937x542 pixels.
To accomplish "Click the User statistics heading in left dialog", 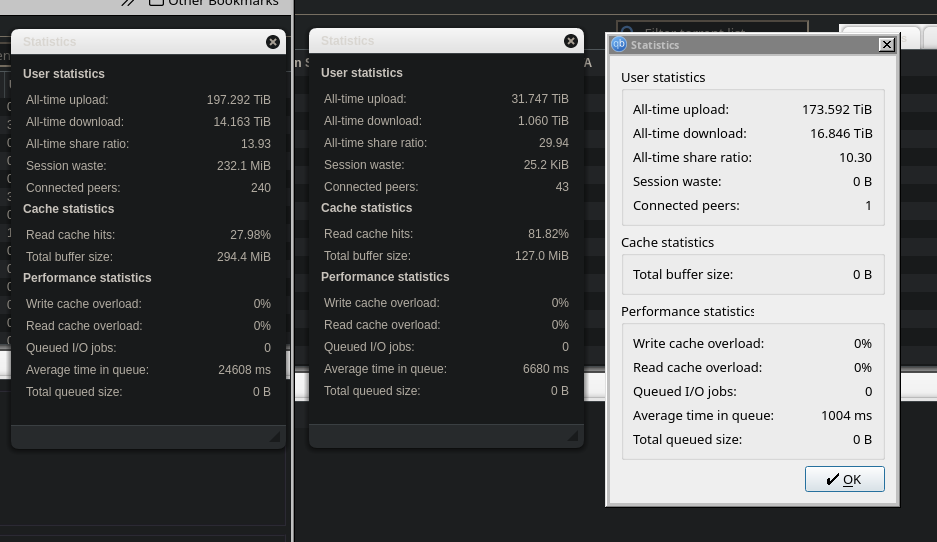I will pos(64,74).
